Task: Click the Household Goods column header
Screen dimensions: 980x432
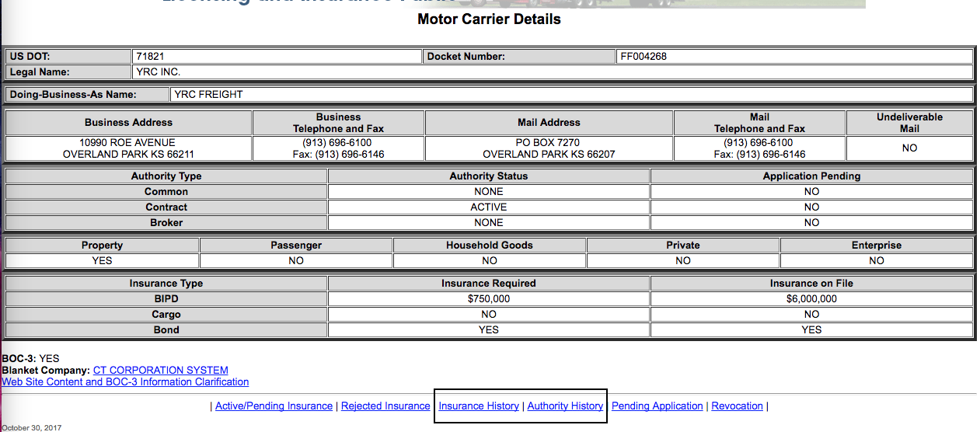Action: click(x=490, y=246)
